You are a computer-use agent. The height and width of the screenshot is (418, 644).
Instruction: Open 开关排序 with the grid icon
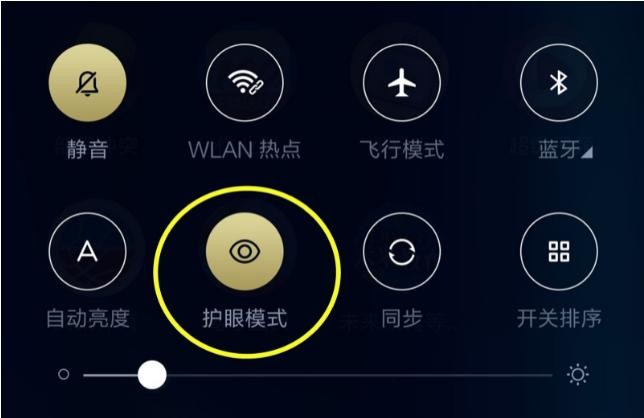[x=559, y=251]
